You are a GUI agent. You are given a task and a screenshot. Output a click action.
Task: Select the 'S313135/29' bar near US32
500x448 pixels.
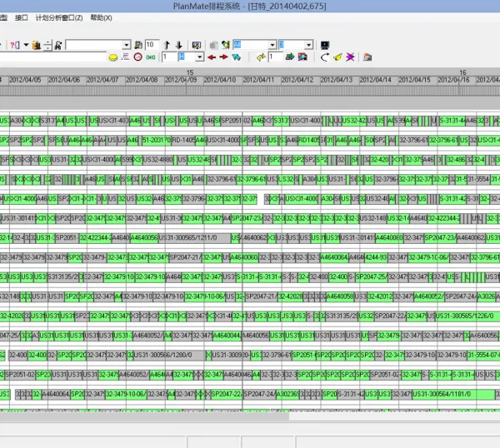342,316
